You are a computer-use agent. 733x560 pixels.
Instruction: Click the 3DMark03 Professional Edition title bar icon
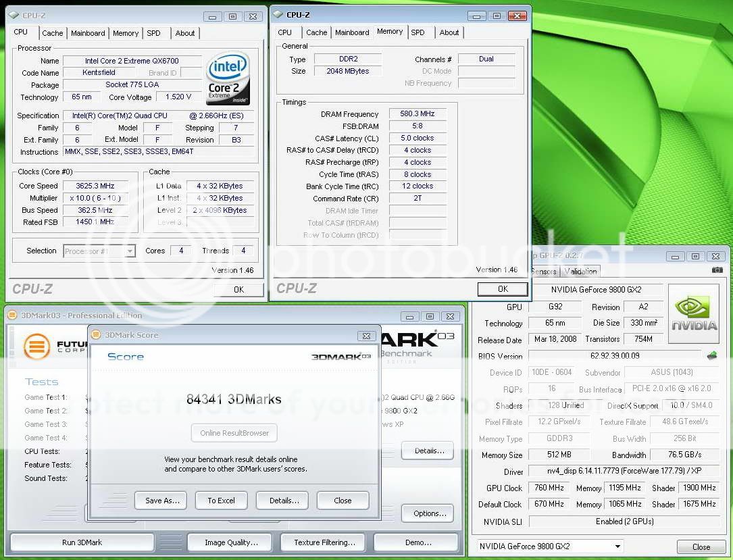click(13, 315)
